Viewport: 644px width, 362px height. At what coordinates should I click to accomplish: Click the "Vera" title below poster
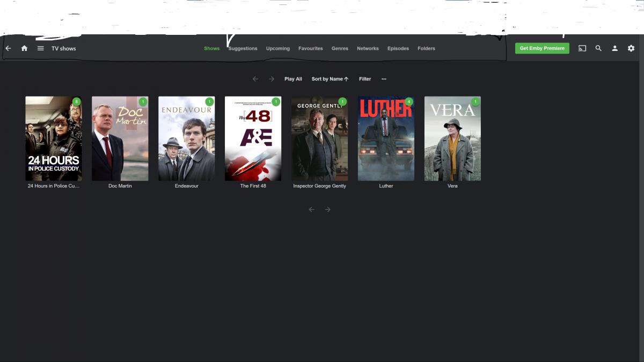tap(453, 186)
